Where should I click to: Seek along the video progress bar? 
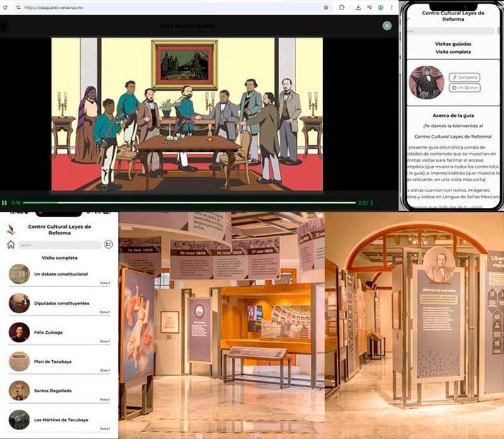point(189,202)
